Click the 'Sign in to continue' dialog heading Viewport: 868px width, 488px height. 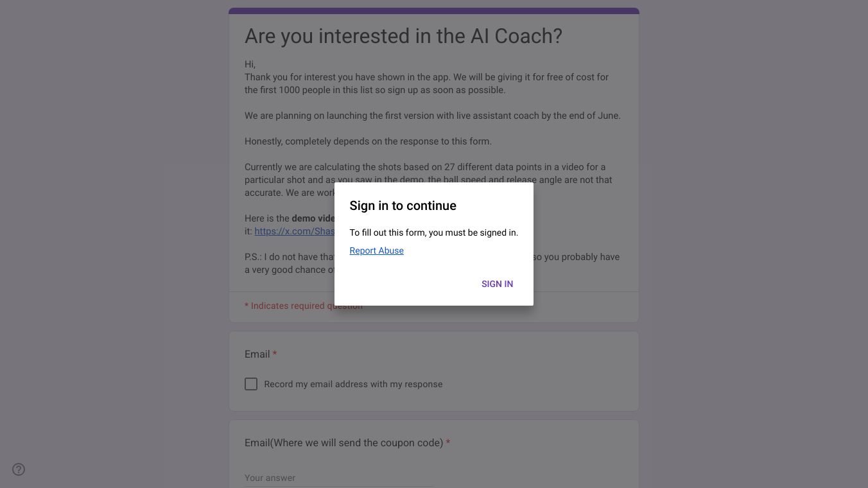[x=403, y=205]
